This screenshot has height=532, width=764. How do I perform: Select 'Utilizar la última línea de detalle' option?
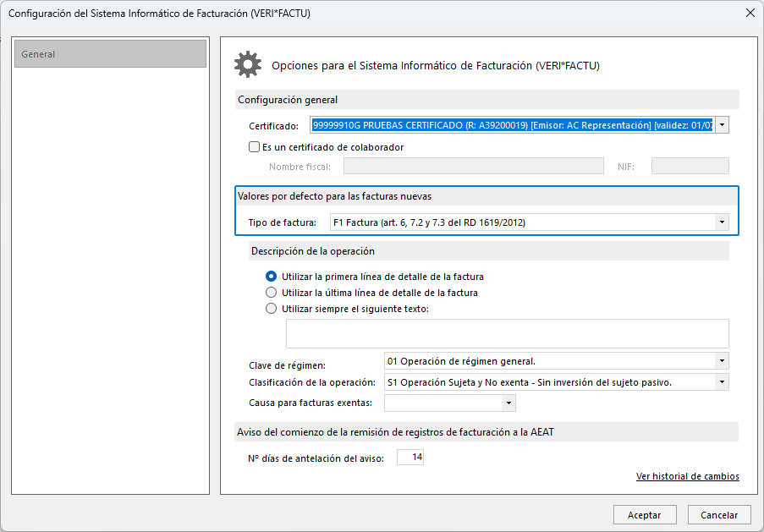271,293
